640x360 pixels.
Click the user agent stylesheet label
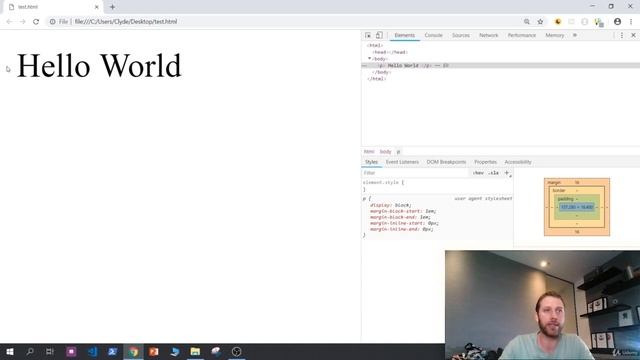(483, 198)
